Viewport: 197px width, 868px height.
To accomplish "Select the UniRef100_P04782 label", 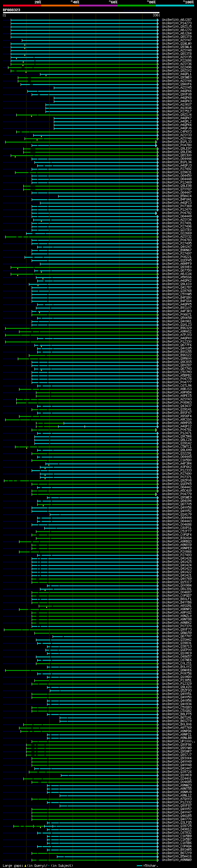I will click(177, 213).
